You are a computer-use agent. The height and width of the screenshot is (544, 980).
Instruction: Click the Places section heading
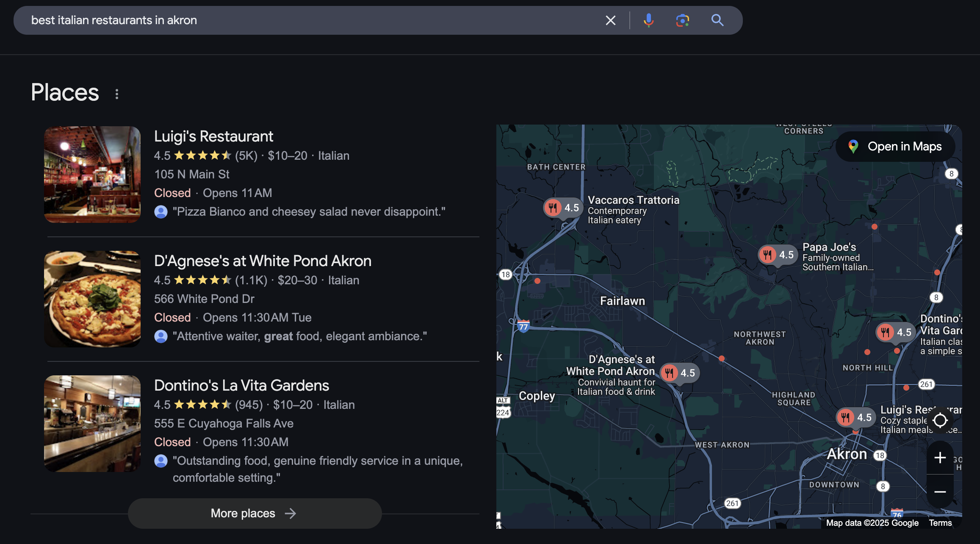(x=65, y=92)
